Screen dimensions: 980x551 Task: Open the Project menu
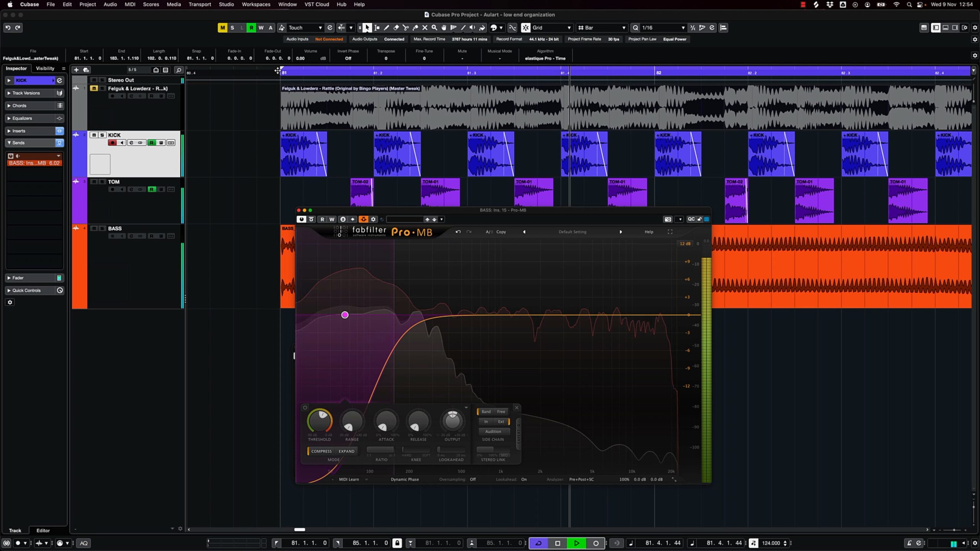(88, 5)
